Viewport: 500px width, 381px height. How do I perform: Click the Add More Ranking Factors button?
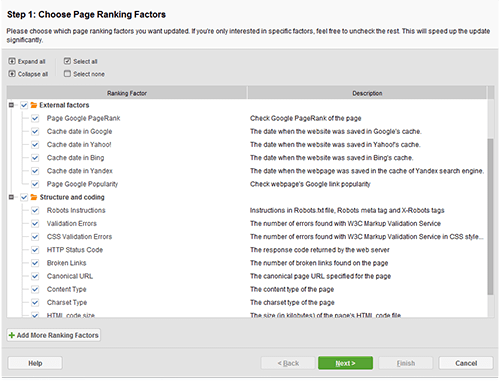54,335
